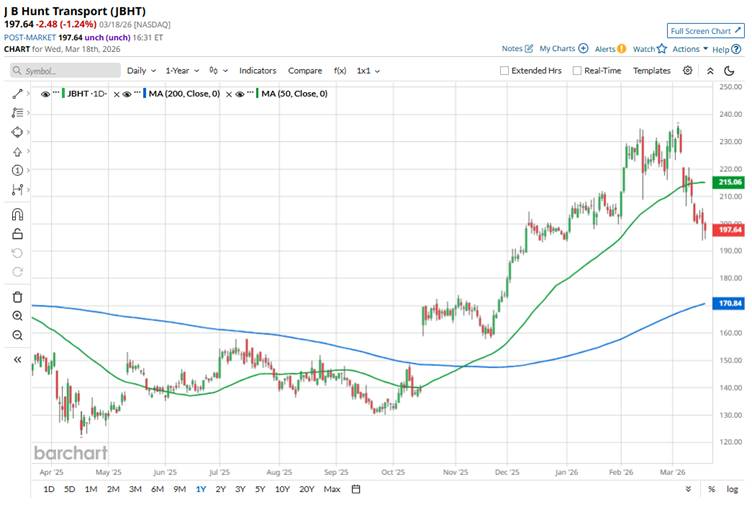Viewport: 752px width, 505px height.
Task: Enable the Real-Time checkbox
Action: [575, 71]
